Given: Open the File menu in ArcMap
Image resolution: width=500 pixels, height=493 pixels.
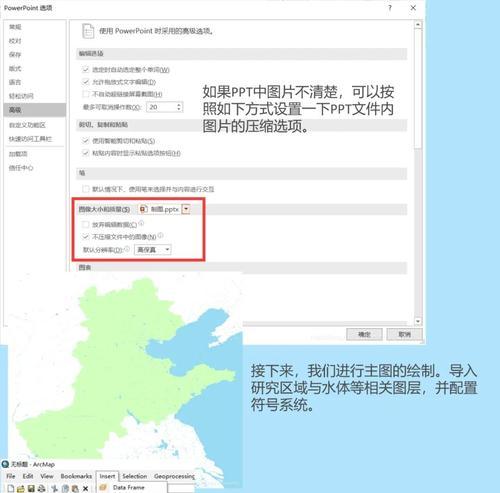Looking at the screenshot, I should click(x=11, y=476).
